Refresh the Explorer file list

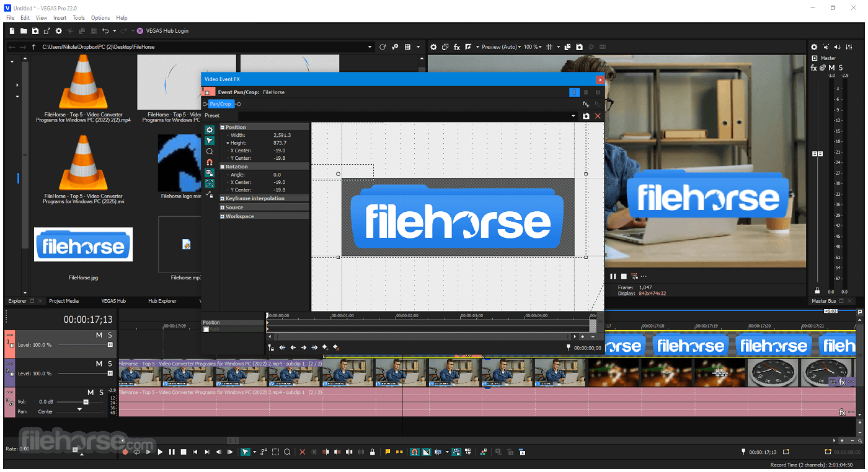coord(383,47)
